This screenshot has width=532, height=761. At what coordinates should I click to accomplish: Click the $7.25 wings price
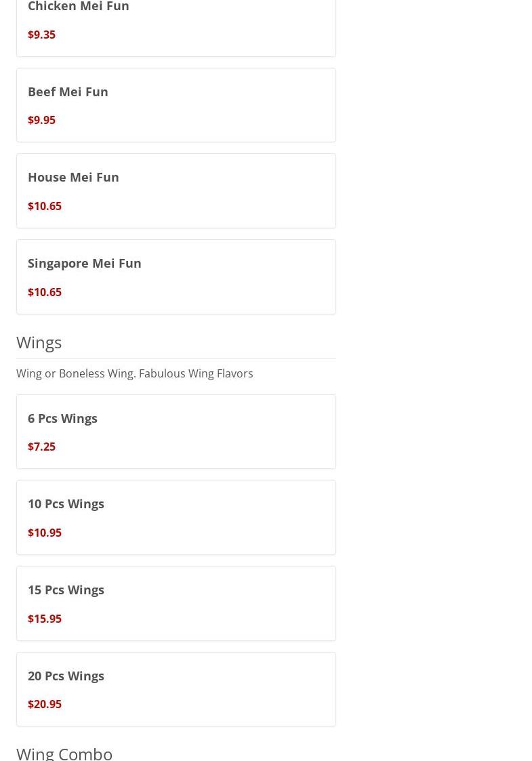click(42, 447)
